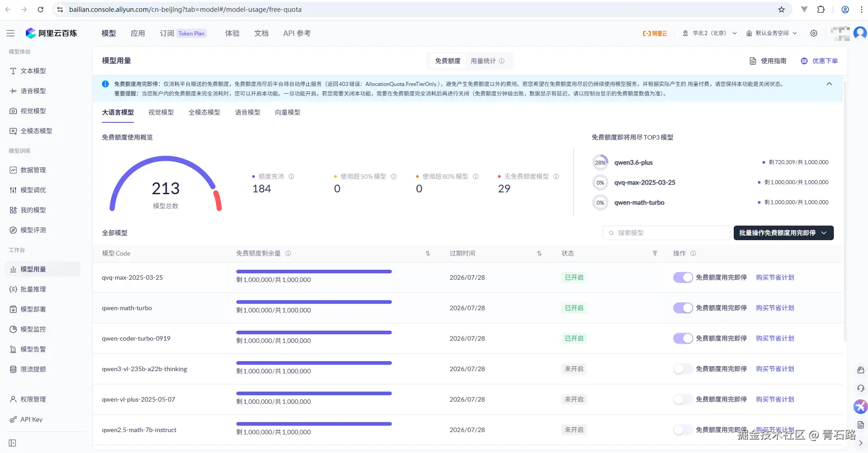
Task: Open 订阅 Token Plan menu
Action: (x=183, y=33)
